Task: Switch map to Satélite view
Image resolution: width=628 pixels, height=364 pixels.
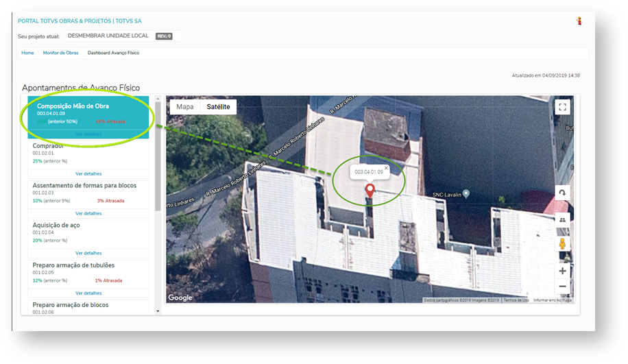Action: (218, 107)
